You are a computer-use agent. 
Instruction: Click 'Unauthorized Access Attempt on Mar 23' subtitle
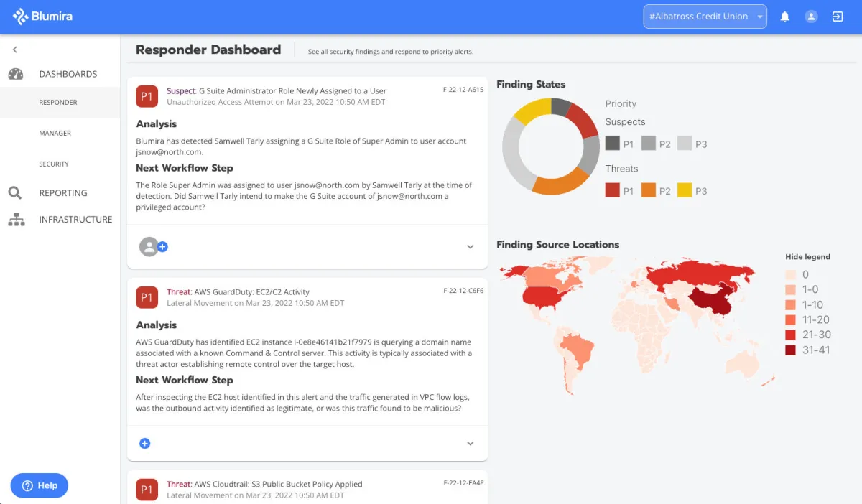click(x=276, y=103)
